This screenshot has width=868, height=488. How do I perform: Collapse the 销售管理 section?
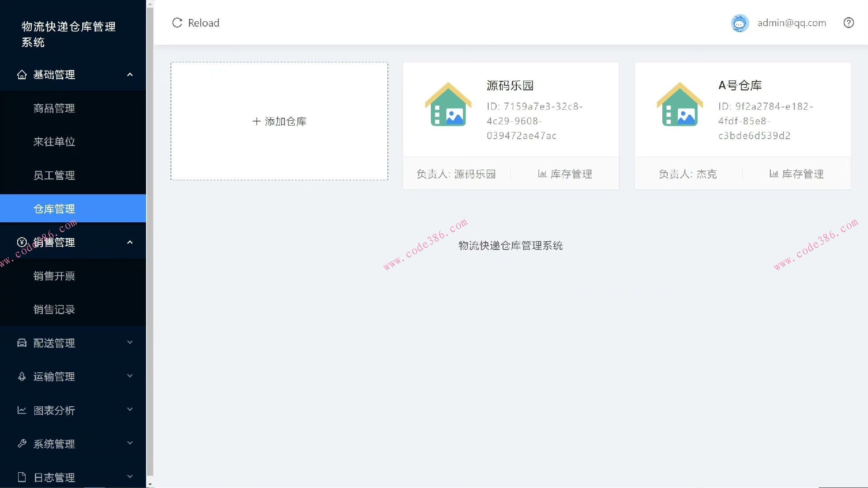pos(130,241)
